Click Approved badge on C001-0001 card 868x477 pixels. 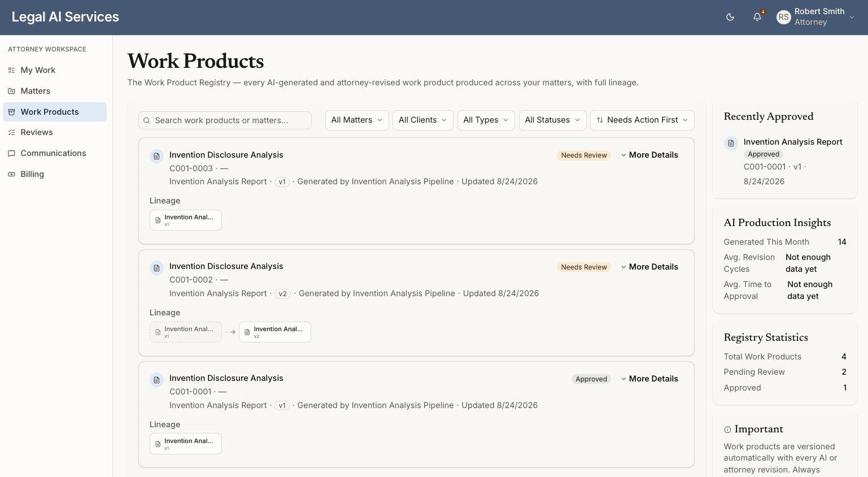pyautogui.click(x=591, y=379)
